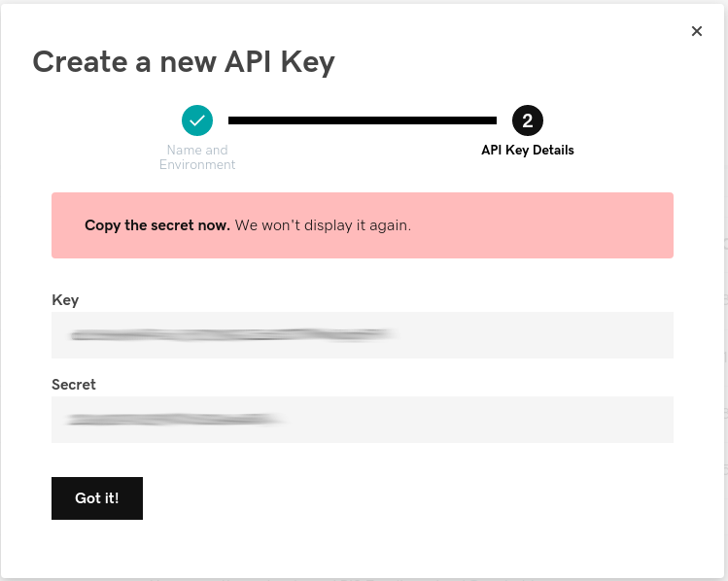Click the teal checkmark step icon
The width and height of the screenshot is (728, 581).
coord(197,120)
